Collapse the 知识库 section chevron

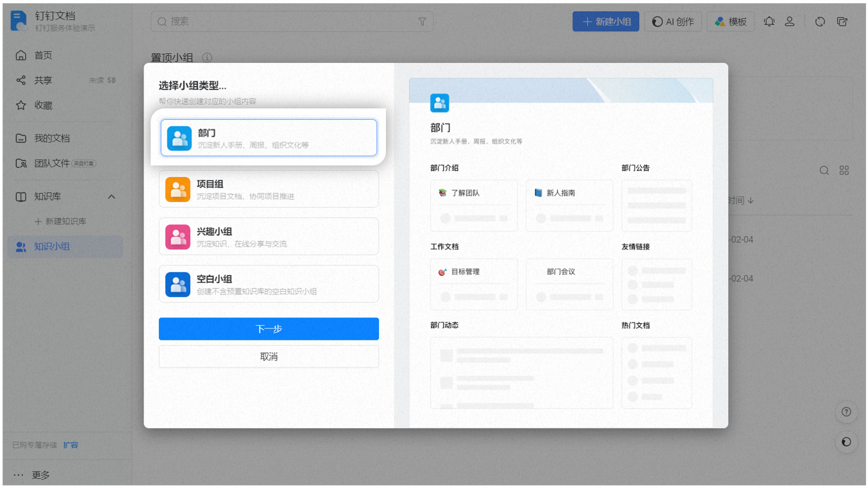click(112, 197)
